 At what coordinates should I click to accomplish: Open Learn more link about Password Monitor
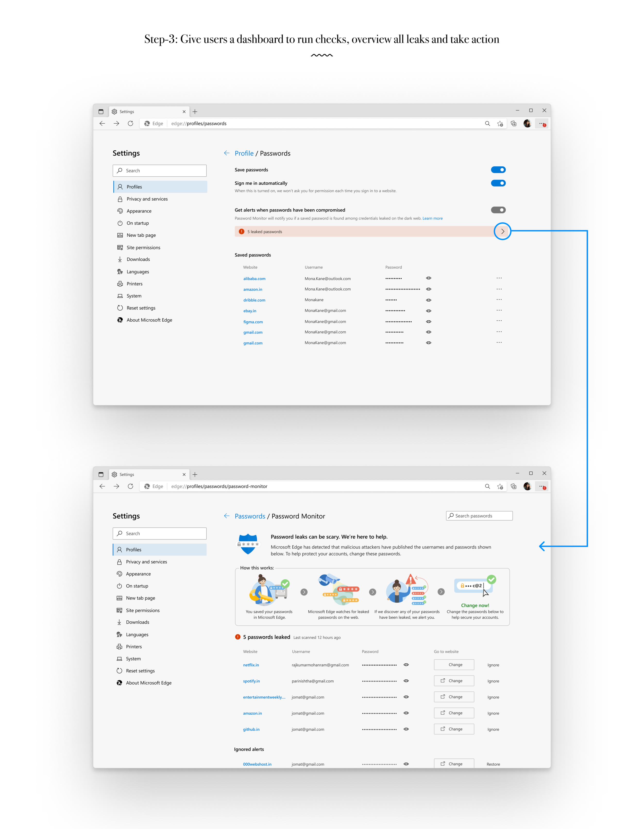(x=433, y=218)
